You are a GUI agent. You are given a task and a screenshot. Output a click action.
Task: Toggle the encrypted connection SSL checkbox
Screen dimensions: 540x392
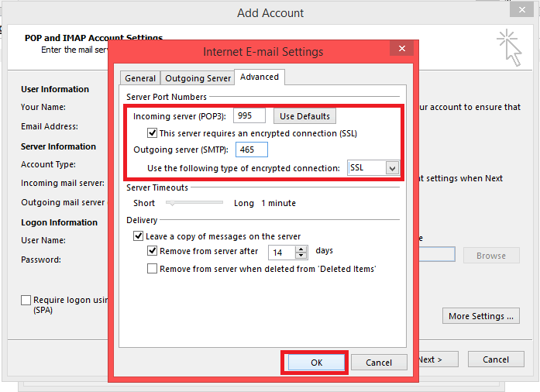152,133
